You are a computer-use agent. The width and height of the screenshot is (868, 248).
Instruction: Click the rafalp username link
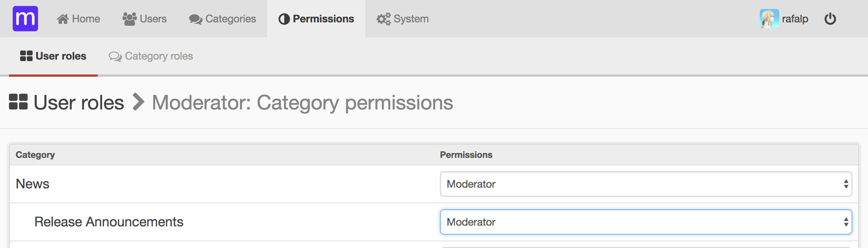coord(795,19)
